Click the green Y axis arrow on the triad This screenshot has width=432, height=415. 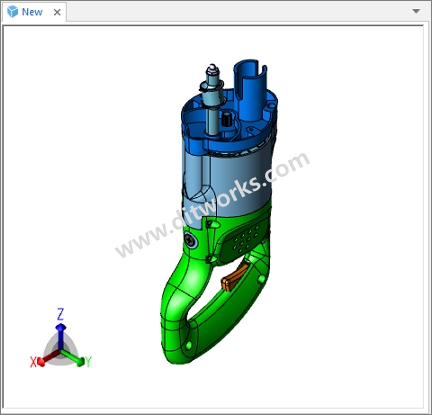73,358
